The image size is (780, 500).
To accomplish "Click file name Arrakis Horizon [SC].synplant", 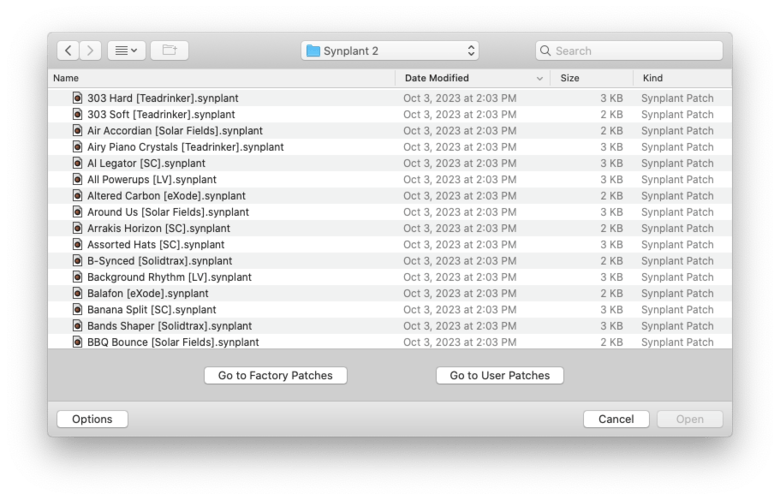I will (x=159, y=228).
